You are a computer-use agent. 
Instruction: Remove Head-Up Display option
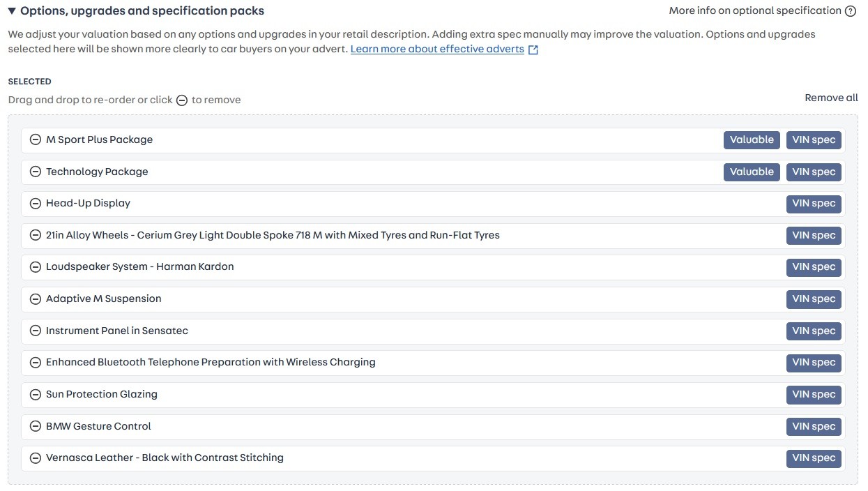35,204
